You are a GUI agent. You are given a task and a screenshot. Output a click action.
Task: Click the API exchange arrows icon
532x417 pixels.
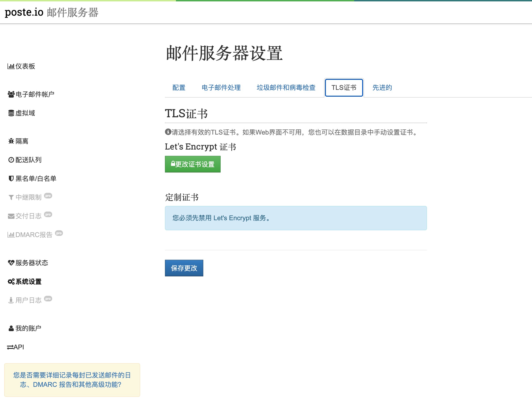[10, 347]
